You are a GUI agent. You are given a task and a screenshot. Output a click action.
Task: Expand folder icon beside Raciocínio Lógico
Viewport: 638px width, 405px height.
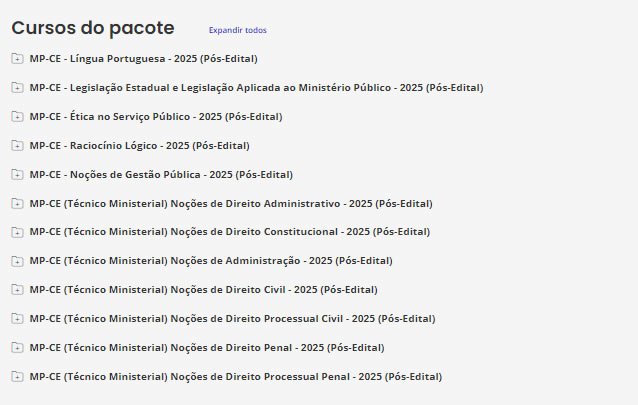[17, 146]
